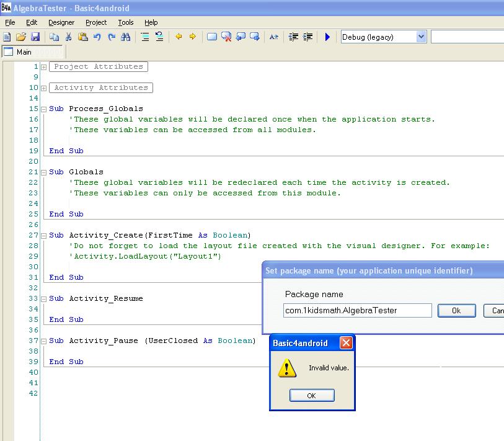
Task: Click the Copy toolbar icon
Action: [54, 37]
